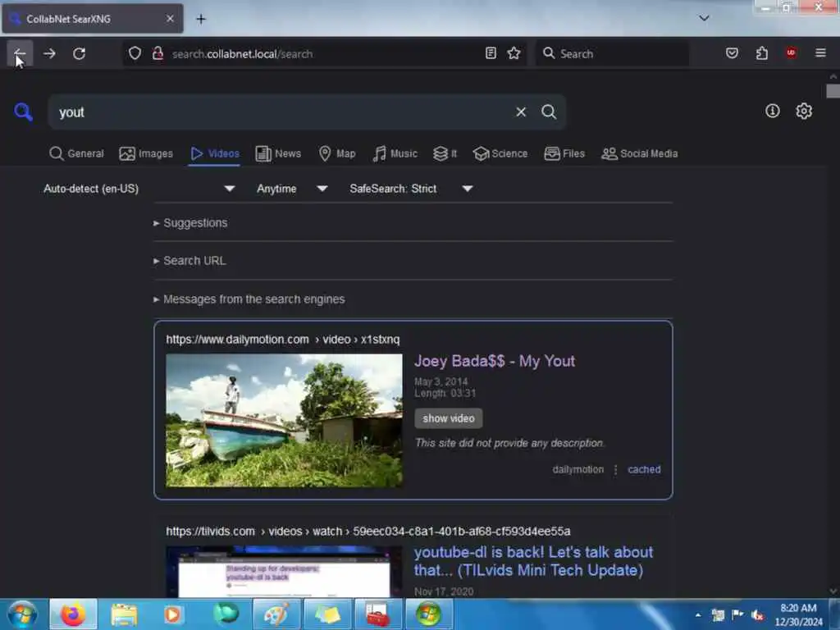The width and height of the screenshot is (840, 630).
Task: Switch to the Map search category
Action: (x=337, y=153)
